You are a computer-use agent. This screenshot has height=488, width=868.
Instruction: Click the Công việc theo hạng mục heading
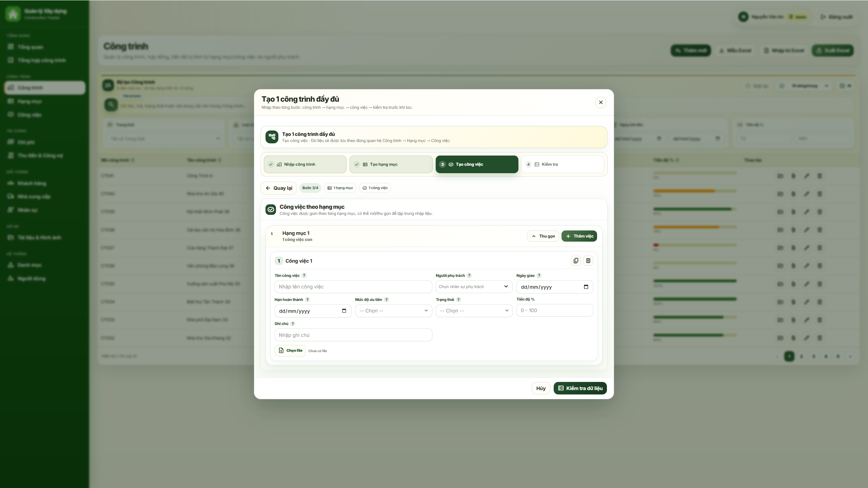[312, 207]
